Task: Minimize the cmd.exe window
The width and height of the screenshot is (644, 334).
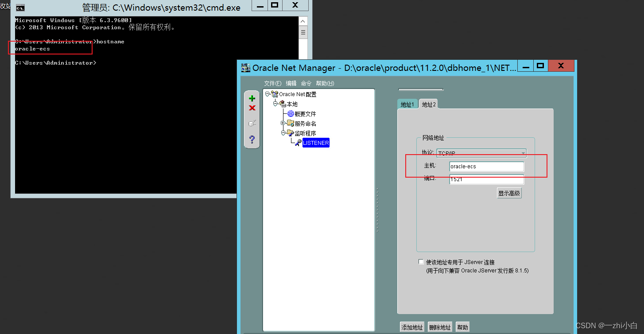Action: (x=260, y=5)
